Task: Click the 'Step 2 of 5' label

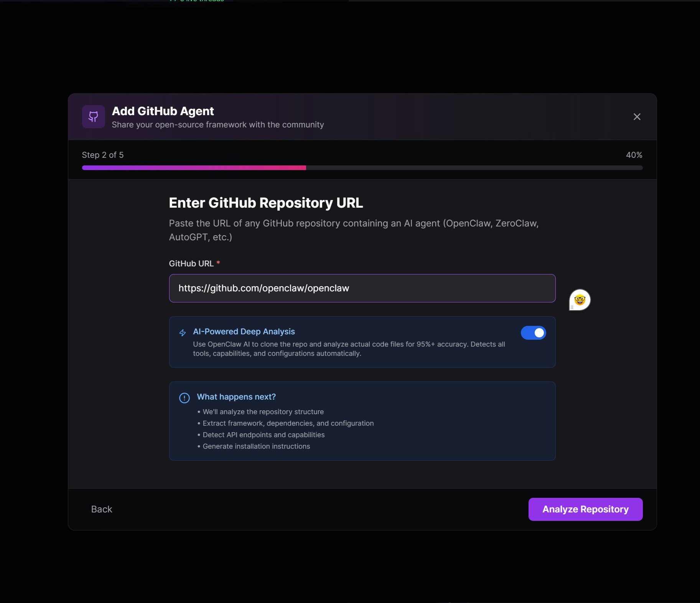Action: pos(103,155)
